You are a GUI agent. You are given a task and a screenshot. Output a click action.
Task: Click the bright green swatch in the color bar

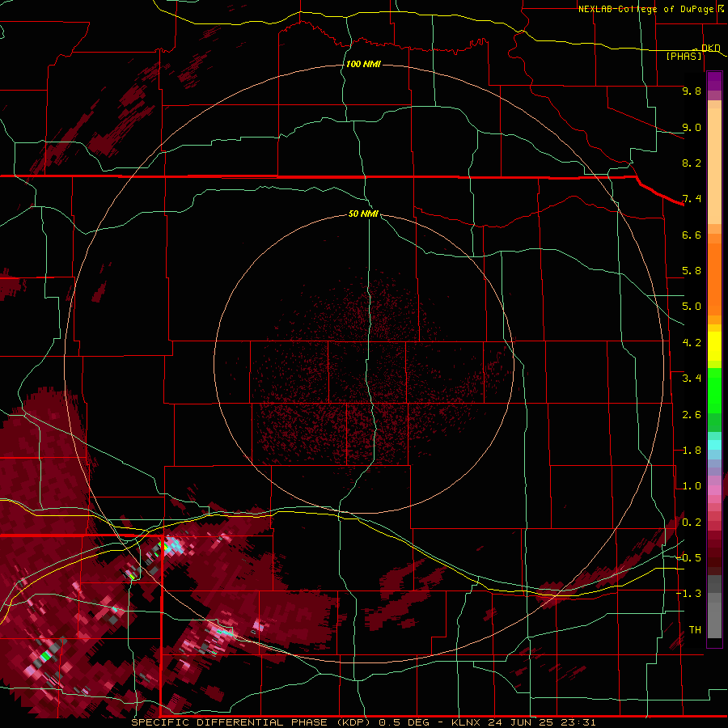[714, 390]
